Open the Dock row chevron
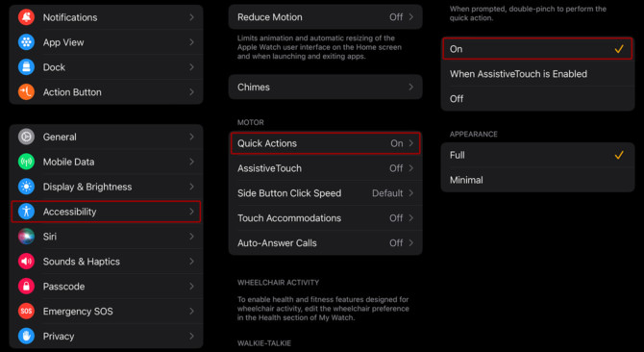Screen dimensions: 644x352 click(x=192, y=67)
